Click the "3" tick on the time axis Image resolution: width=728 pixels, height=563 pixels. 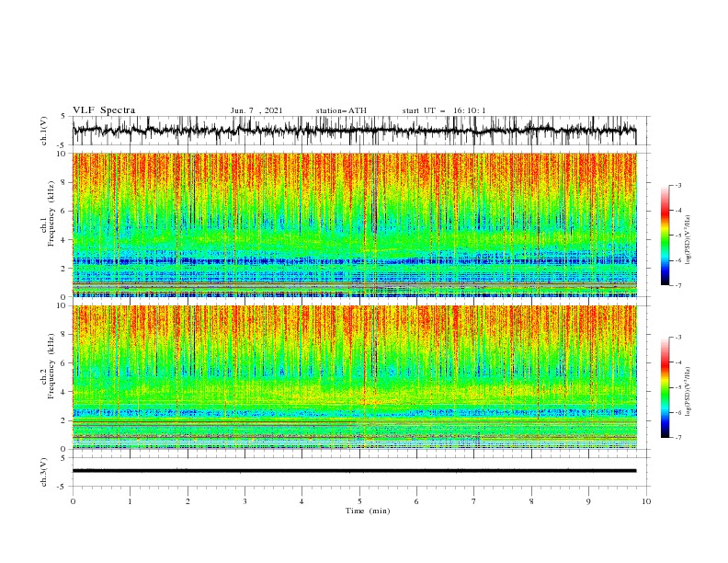245,501
